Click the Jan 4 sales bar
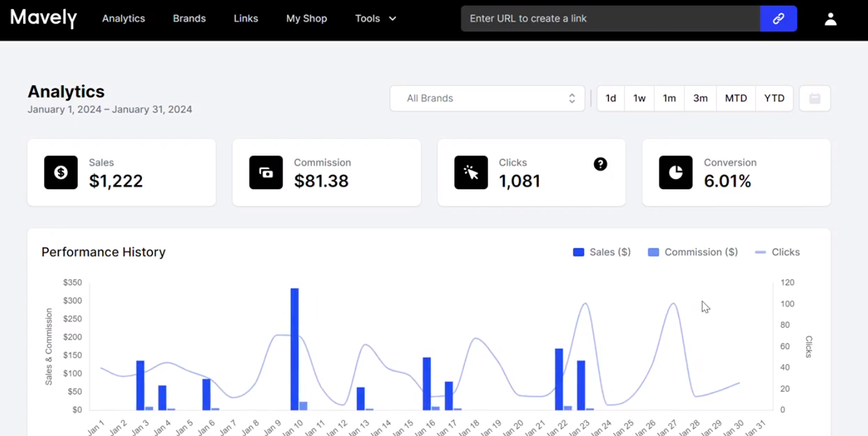The image size is (868, 436). click(x=162, y=397)
